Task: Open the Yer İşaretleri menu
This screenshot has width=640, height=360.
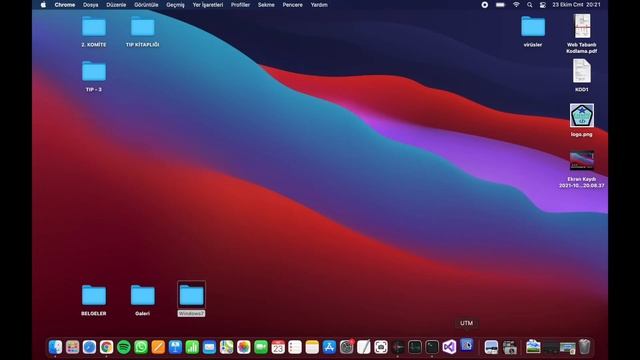Action: [x=208, y=5]
